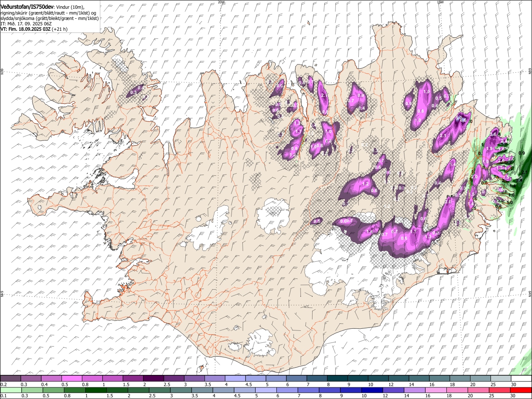Pick the pure red lower swatch above 30
Screen dimensions: 532x399
click(521, 390)
